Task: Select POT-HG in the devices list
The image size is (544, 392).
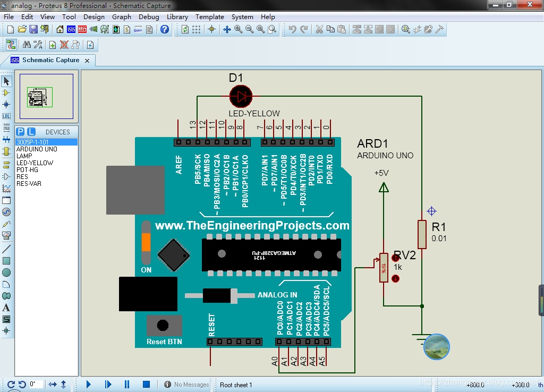Action: pyautogui.click(x=46, y=169)
